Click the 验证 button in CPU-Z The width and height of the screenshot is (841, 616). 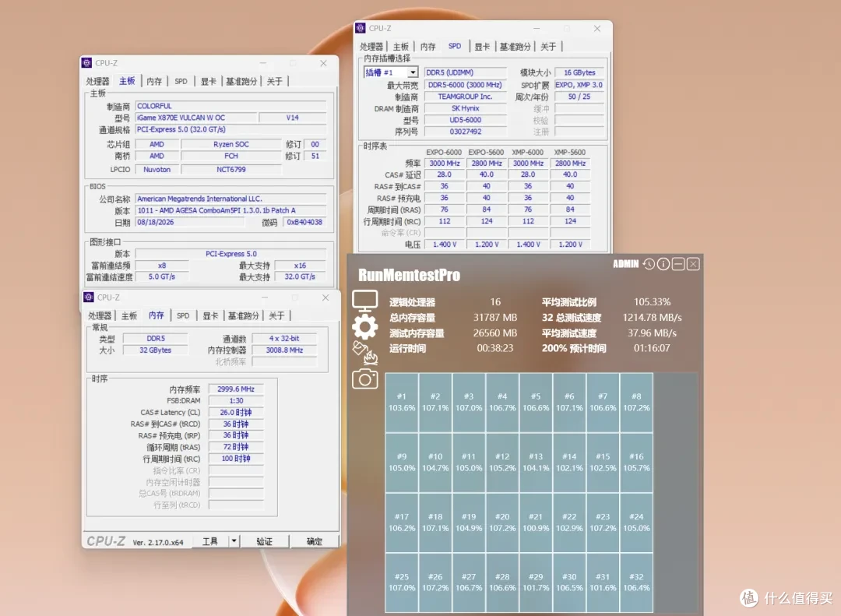point(265,541)
